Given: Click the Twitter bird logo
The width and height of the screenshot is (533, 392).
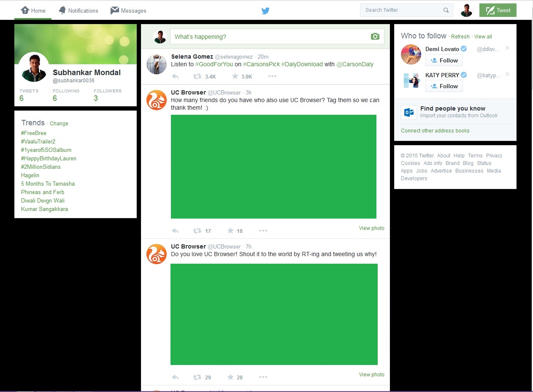Looking at the screenshot, I should (x=265, y=11).
